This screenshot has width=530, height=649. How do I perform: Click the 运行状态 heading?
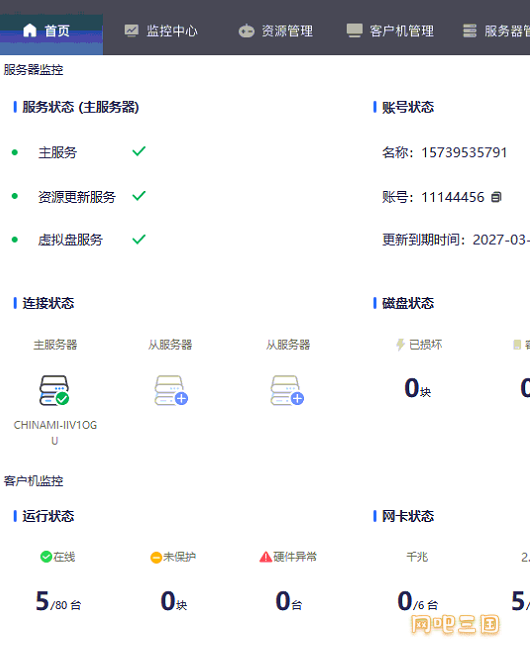[48, 516]
